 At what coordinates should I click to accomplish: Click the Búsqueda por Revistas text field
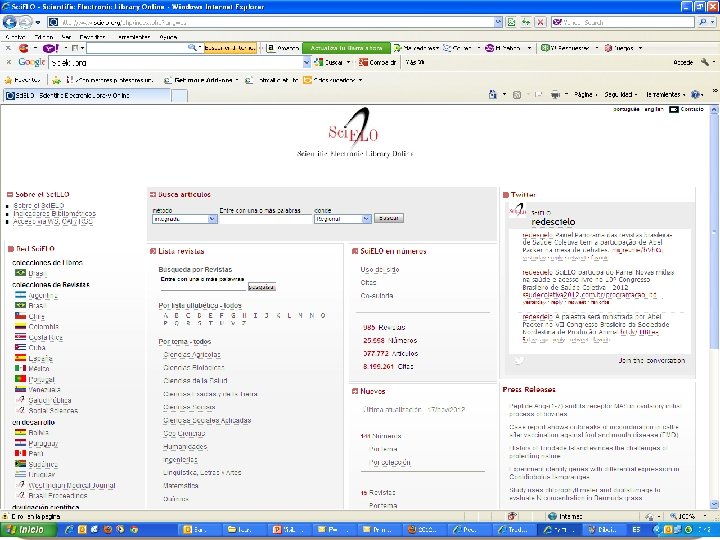coord(203,287)
